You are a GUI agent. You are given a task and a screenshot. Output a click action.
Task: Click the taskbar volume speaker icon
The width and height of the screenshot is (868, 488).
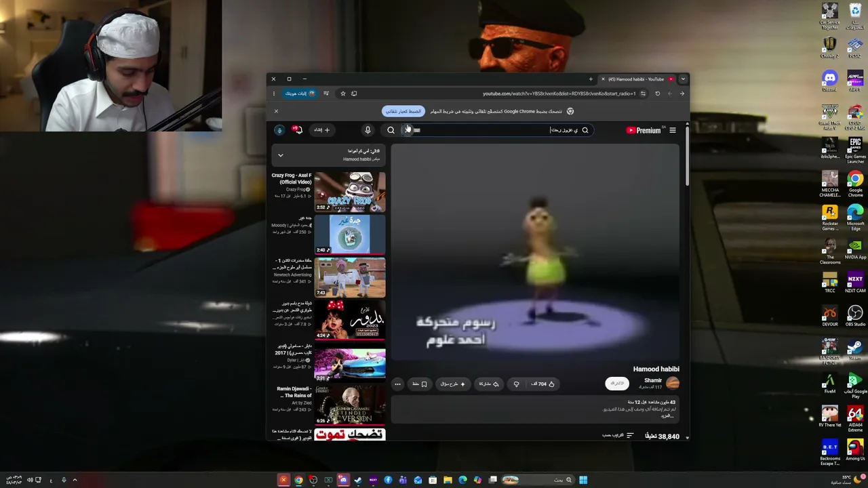(30, 480)
